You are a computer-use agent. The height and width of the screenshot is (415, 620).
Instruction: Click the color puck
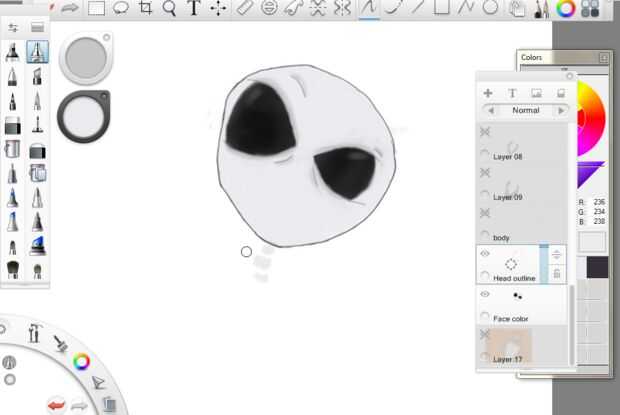pos(84,116)
